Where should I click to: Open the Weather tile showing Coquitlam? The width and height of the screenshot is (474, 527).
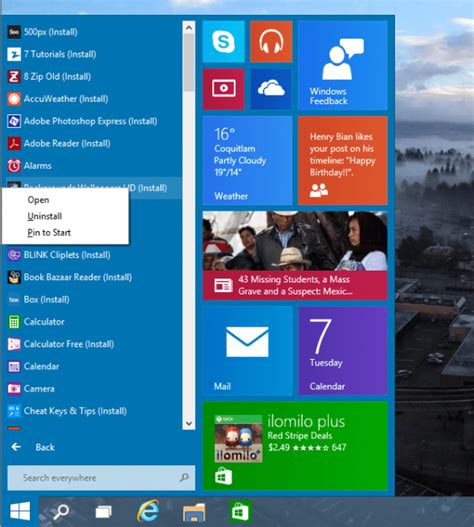pos(247,161)
